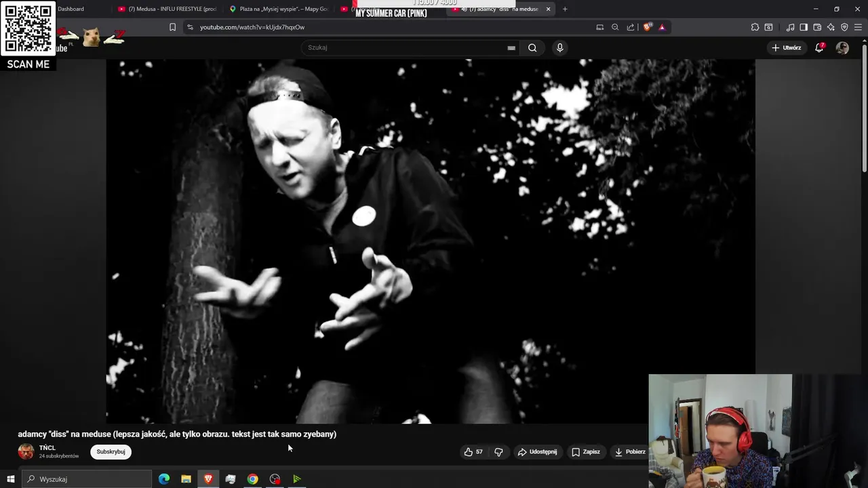Click the Udostępnij share button
This screenshot has height=488, width=868.
537,451
